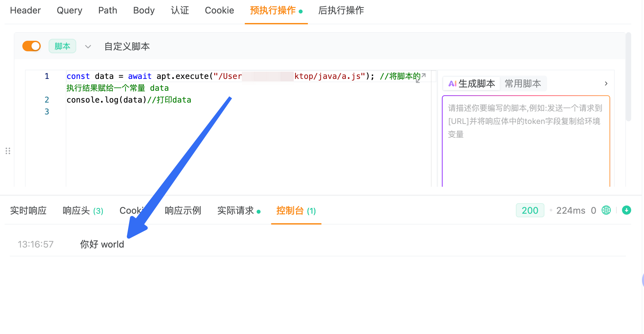
Task: Click the console timestamp 13:16:57
Action: click(35, 244)
